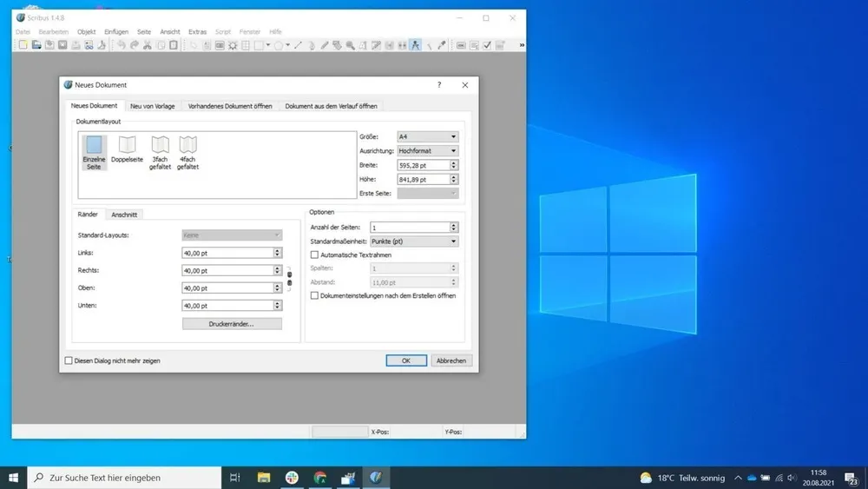Click the dialog help question mark icon
The width and height of the screenshot is (868, 489).
coord(439,85)
